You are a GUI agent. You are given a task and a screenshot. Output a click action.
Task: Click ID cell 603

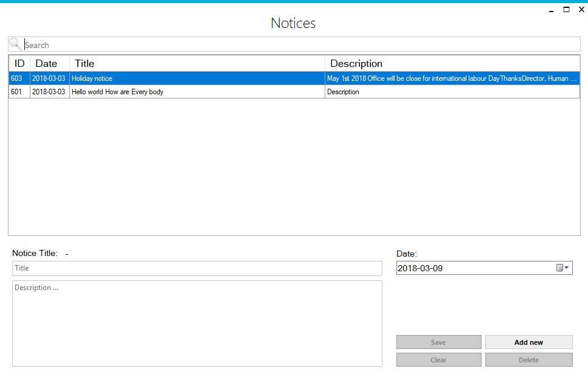pyautogui.click(x=19, y=78)
